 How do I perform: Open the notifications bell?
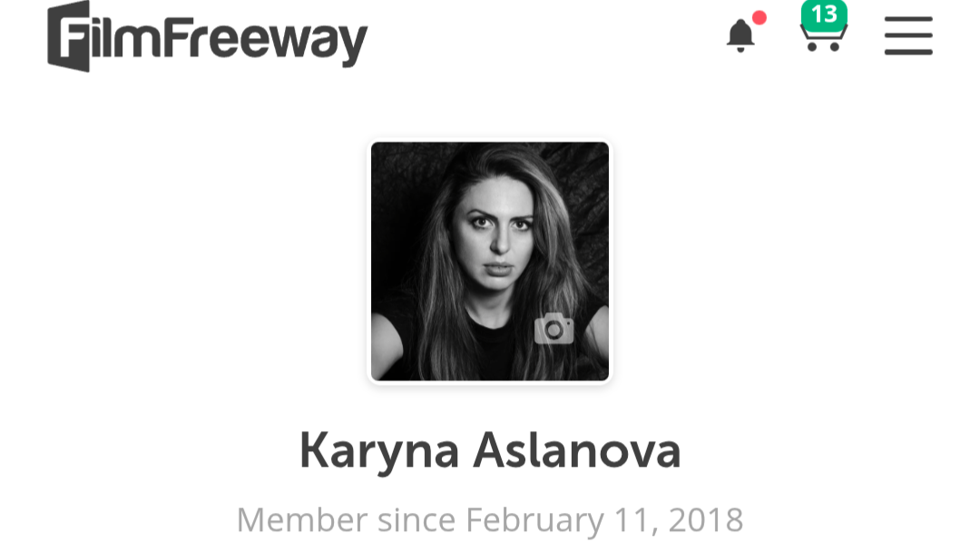(x=740, y=35)
